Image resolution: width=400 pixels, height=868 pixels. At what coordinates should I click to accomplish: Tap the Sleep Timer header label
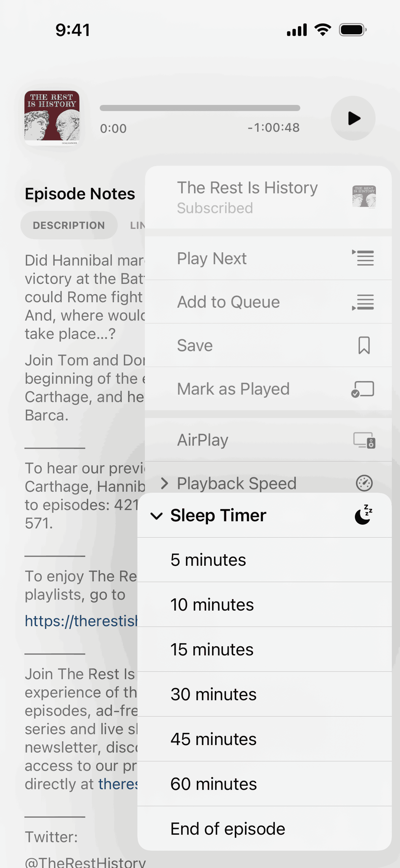pos(218,515)
